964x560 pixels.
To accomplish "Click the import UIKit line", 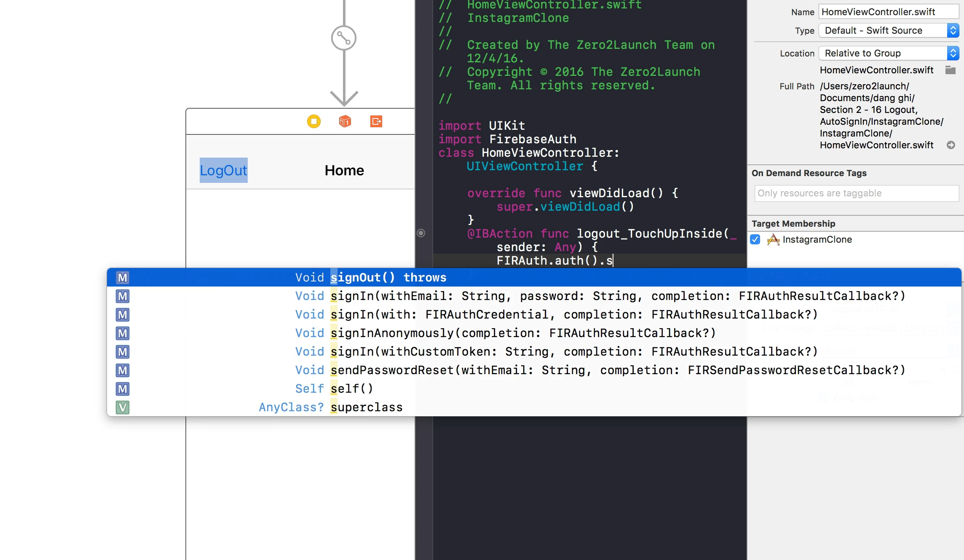I will [482, 126].
